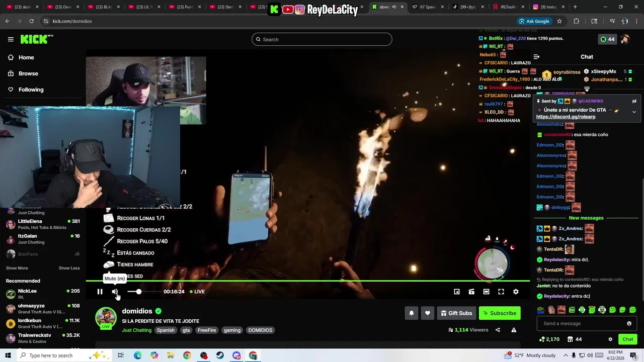644x362 pixels.
Task: Open recommended channel lordkebun
Action: point(43,323)
